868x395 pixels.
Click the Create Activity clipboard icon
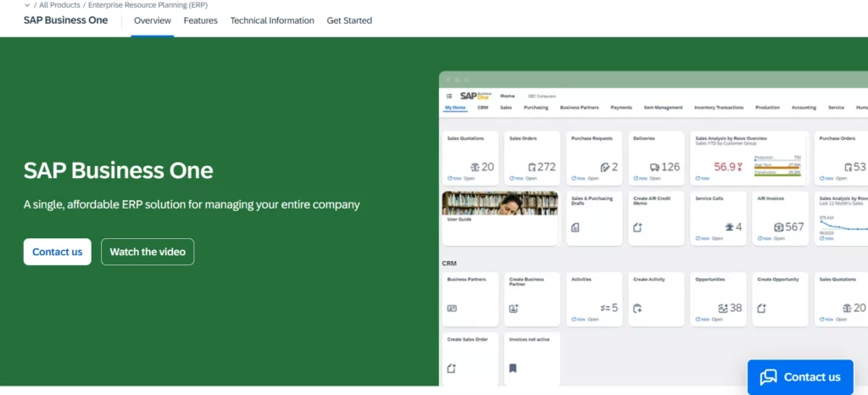click(x=637, y=309)
